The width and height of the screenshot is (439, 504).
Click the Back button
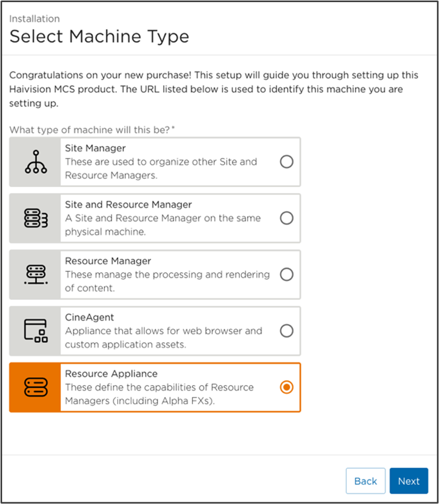[x=365, y=481]
